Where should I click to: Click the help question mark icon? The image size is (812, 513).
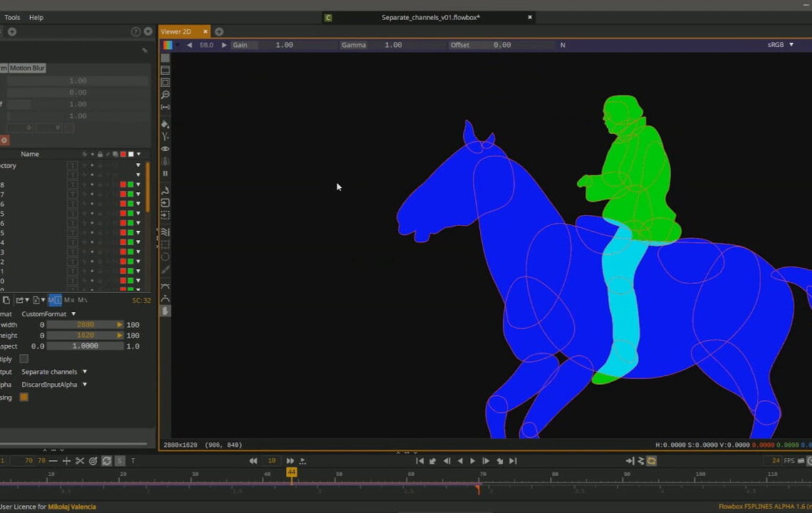tap(135, 31)
